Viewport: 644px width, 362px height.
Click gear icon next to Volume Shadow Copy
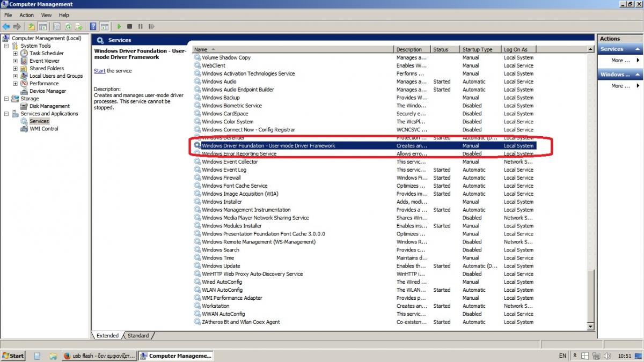[x=197, y=57]
